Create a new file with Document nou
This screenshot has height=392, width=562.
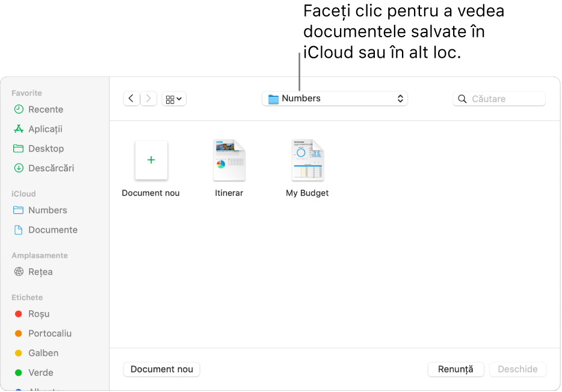pos(161,369)
